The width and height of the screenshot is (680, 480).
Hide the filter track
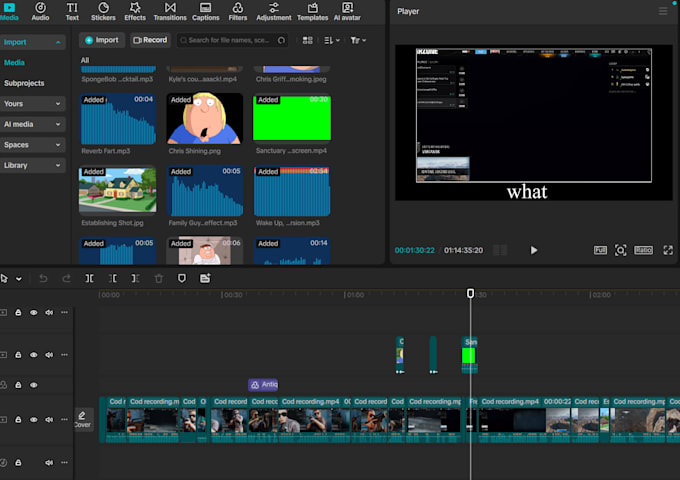[33, 385]
